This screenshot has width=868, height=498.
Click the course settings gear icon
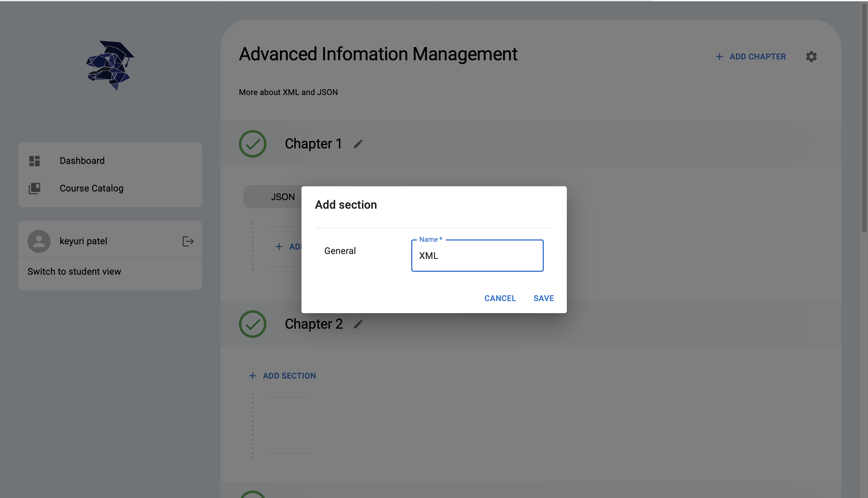pos(811,57)
